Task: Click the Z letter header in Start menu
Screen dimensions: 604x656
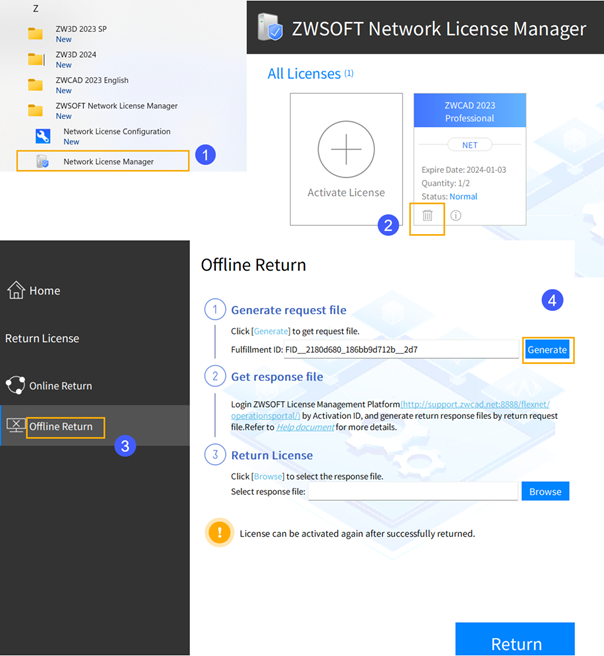Action: (36, 8)
